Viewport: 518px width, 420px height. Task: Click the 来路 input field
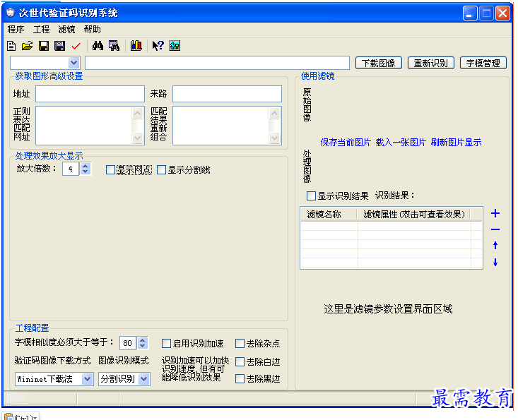click(227, 94)
